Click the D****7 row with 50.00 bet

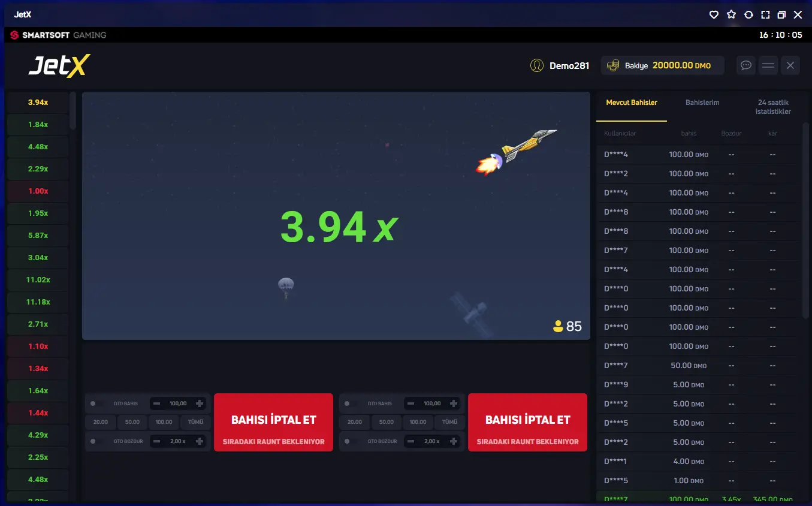699,366
